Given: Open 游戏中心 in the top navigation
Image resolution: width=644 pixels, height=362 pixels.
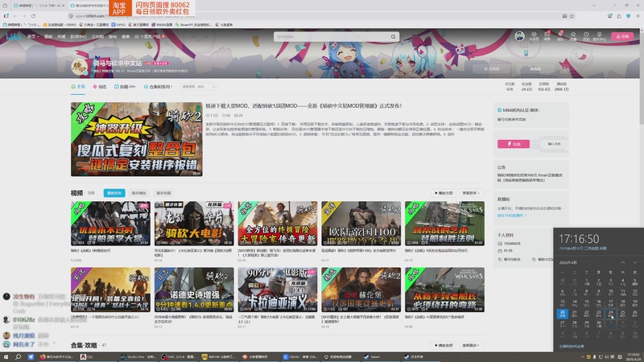Looking at the screenshot, I should tap(78, 36).
